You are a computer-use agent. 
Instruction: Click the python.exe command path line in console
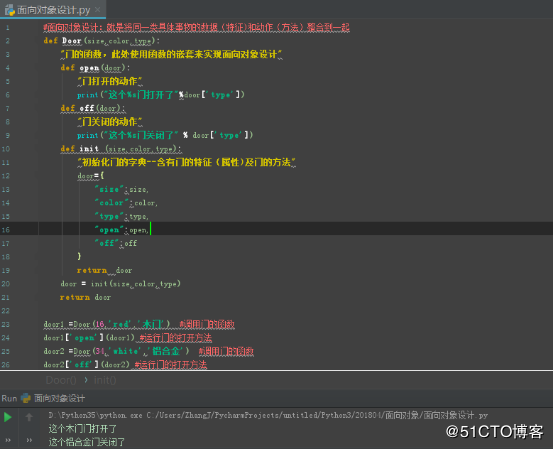click(x=268, y=415)
